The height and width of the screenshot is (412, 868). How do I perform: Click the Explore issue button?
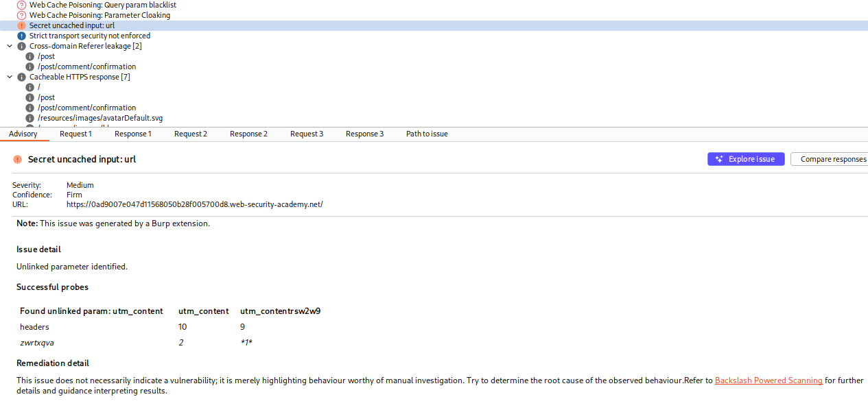tap(745, 159)
